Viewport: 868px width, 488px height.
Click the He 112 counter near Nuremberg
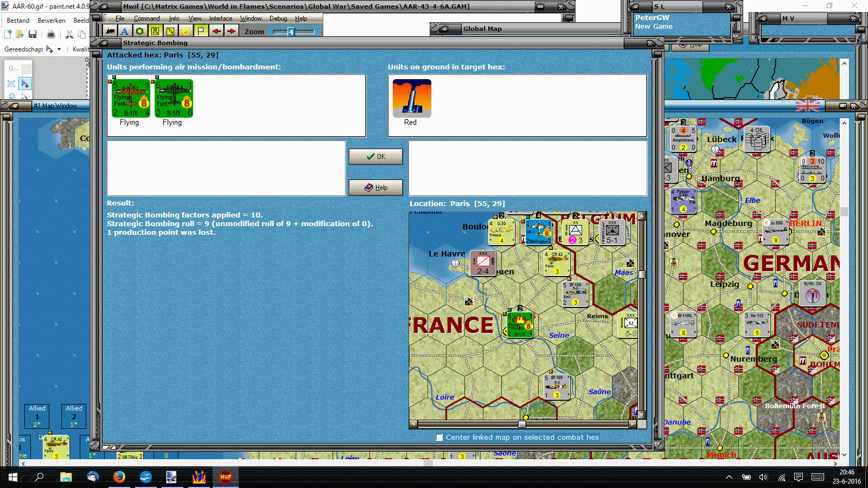click(757, 325)
